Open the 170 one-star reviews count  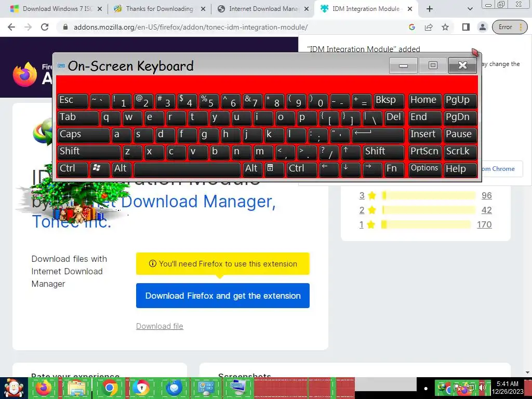(x=484, y=224)
